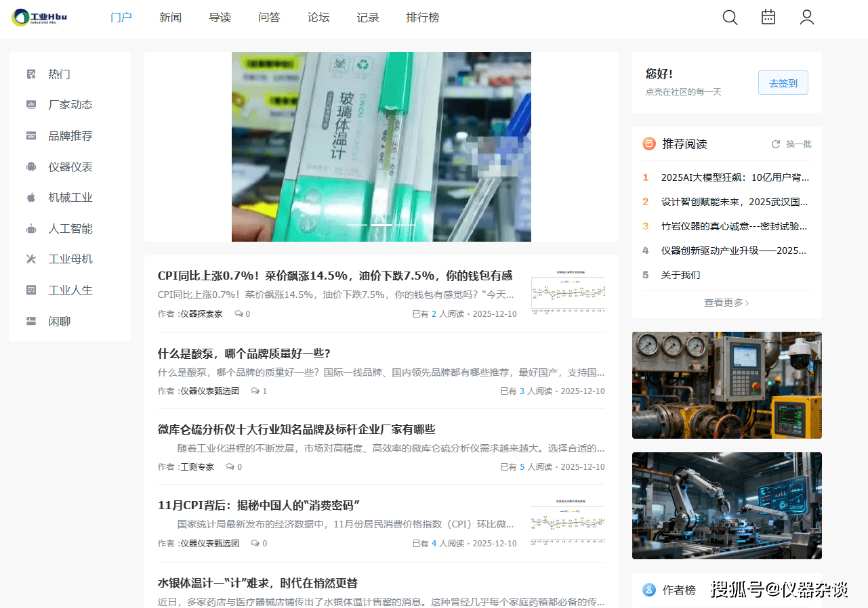Screen dimensions: 868x608
Task: Click the search magnifier icon in header
Action: [730, 18]
